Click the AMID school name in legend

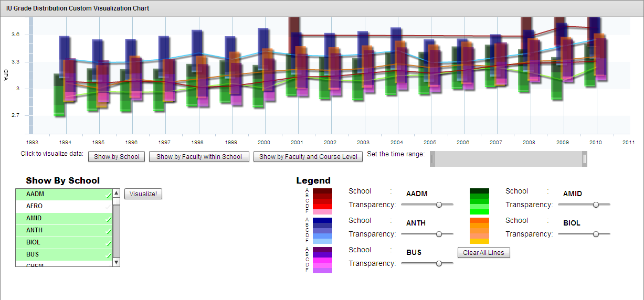pyautogui.click(x=573, y=194)
